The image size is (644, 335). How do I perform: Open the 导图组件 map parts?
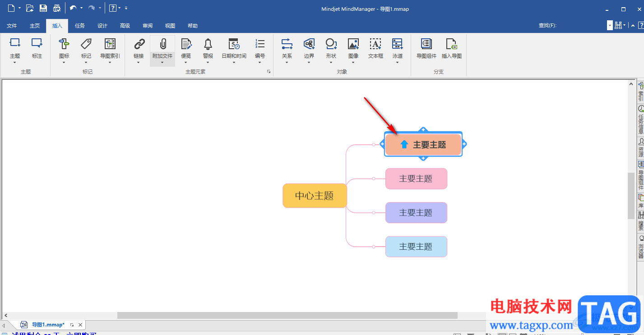pos(426,48)
